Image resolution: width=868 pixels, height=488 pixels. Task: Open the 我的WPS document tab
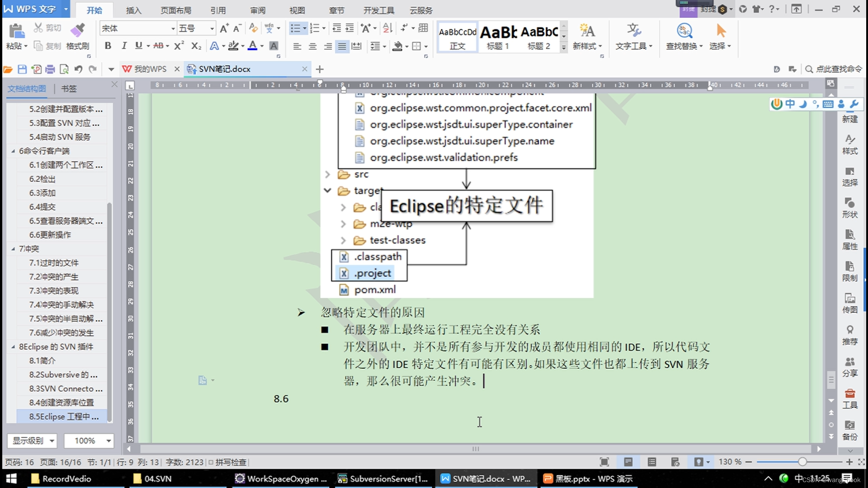[x=150, y=69]
